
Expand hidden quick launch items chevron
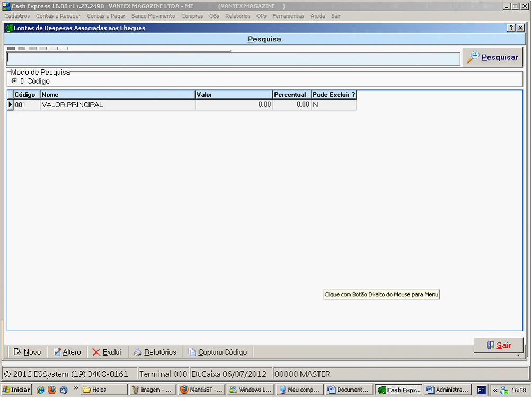click(x=76, y=389)
